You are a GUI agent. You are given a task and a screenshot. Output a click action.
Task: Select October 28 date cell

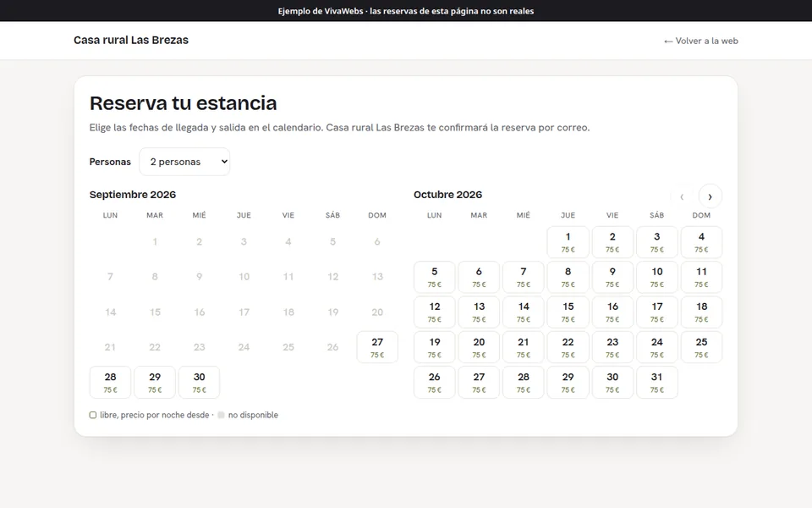524,383
